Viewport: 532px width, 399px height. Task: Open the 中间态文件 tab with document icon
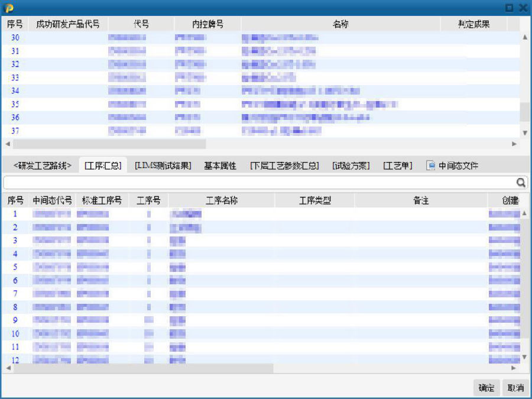(452, 166)
